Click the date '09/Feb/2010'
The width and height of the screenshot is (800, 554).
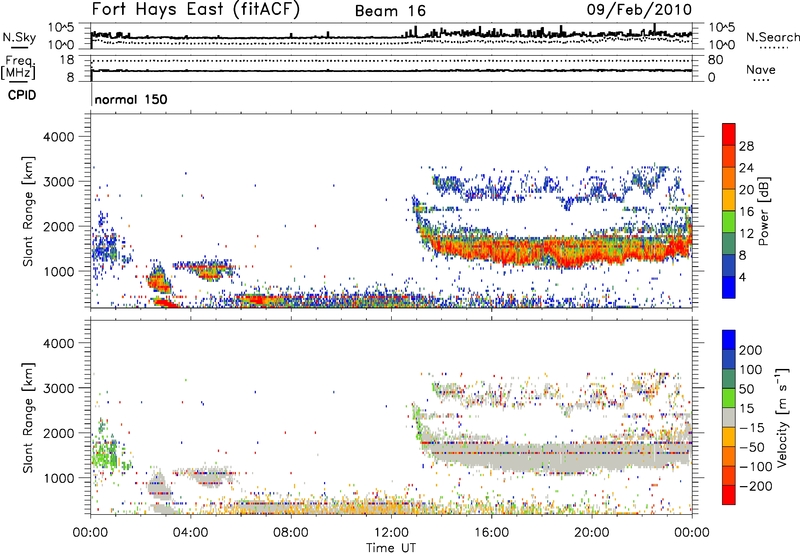(639, 10)
